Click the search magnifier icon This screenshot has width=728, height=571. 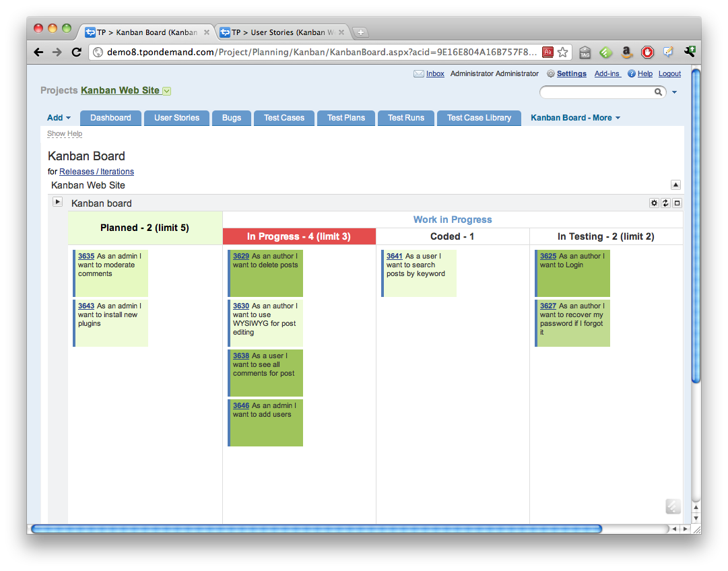[659, 92]
